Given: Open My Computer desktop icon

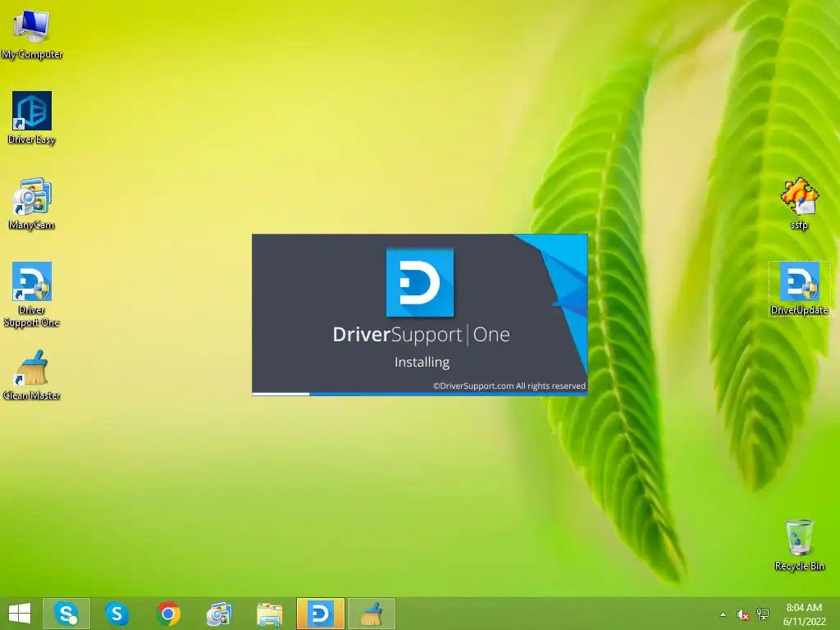Looking at the screenshot, I should (x=32, y=33).
